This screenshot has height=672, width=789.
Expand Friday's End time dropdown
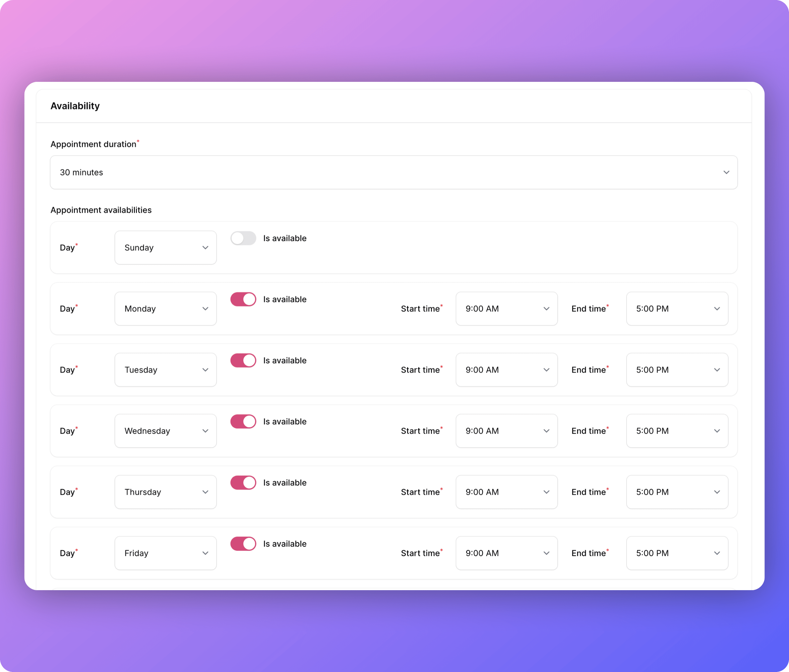[677, 553]
